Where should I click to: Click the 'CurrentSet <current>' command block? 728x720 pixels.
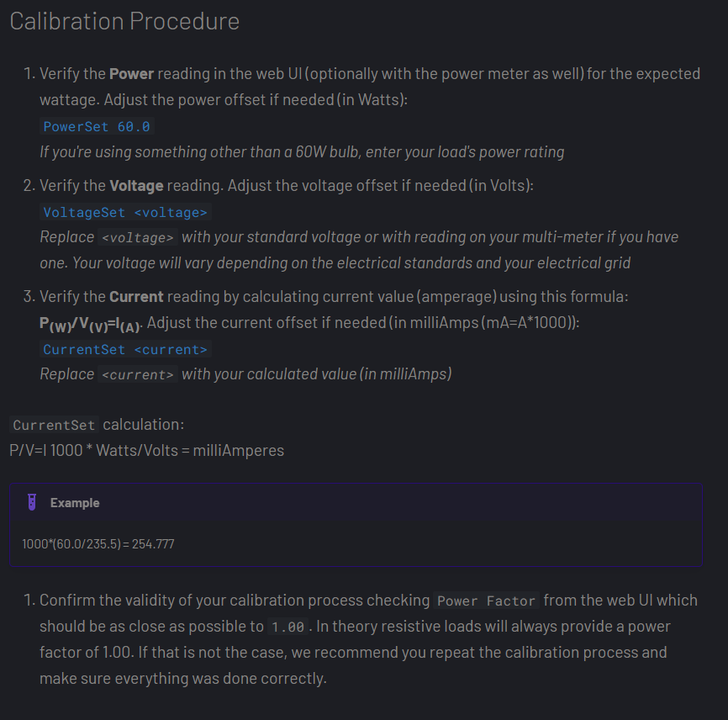(125, 349)
